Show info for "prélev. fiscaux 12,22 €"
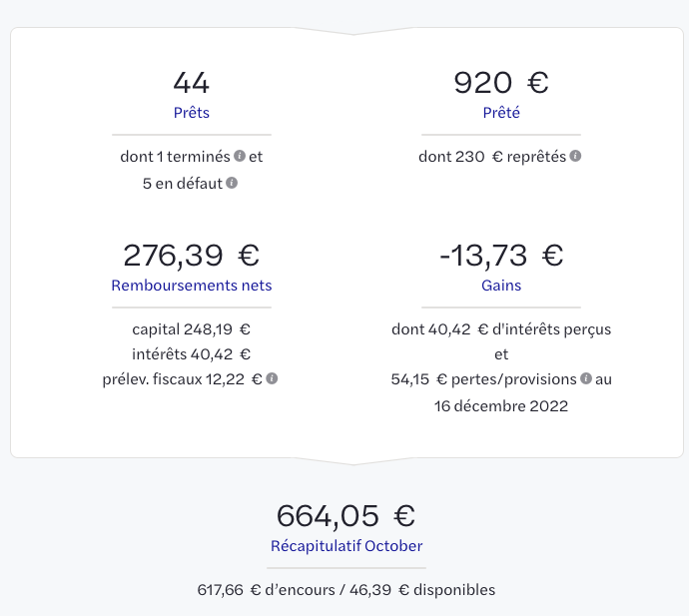This screenshot has height=616, width=689. point(272,379)
